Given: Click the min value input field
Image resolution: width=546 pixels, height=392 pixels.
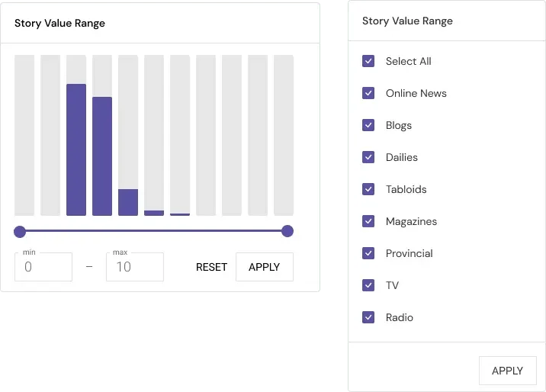Looking at the screenshot, I should (43, 267).
